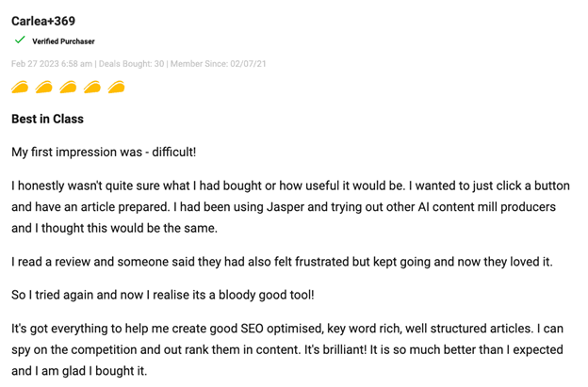Click the "and I am glad I bought it" line
This screenshot has width=588, height=387.
click(x=79, y=370)
